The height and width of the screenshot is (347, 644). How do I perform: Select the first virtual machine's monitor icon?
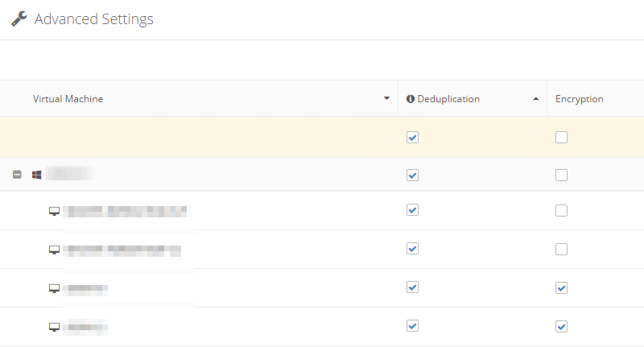point(54,211)
